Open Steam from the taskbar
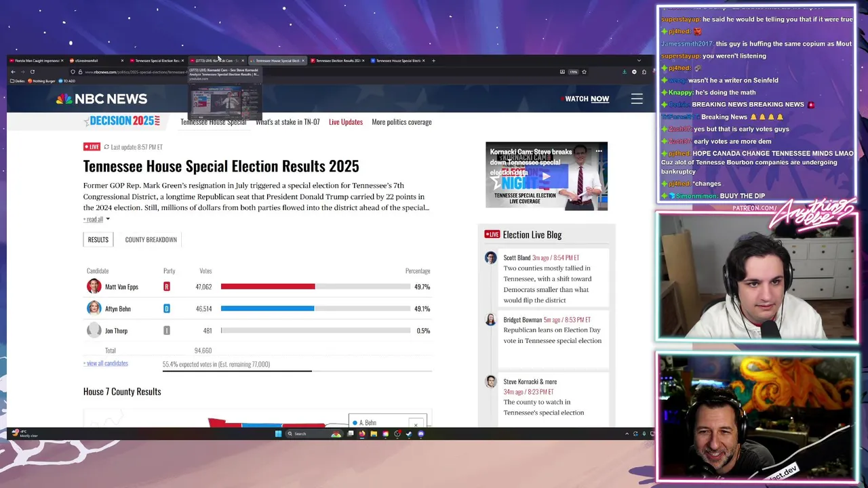Image resolution: width=868 pixels, height=488 pixels. (x=409, y=434)
